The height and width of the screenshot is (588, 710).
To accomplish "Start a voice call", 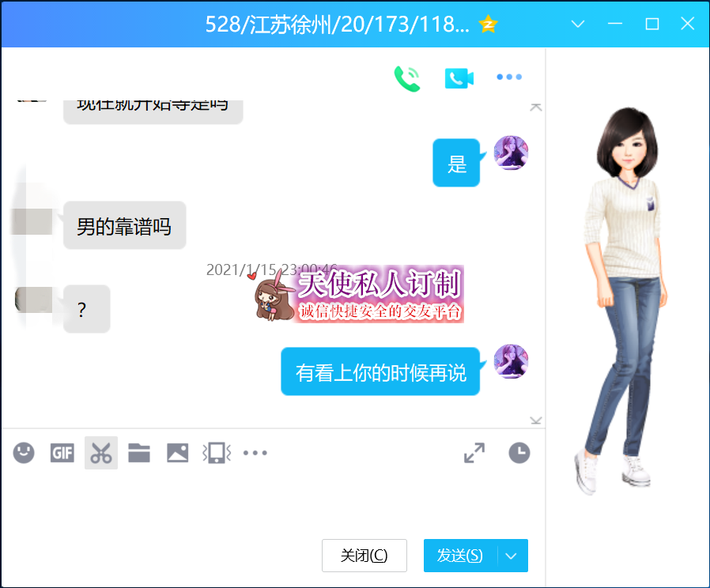I will [407, 77].
